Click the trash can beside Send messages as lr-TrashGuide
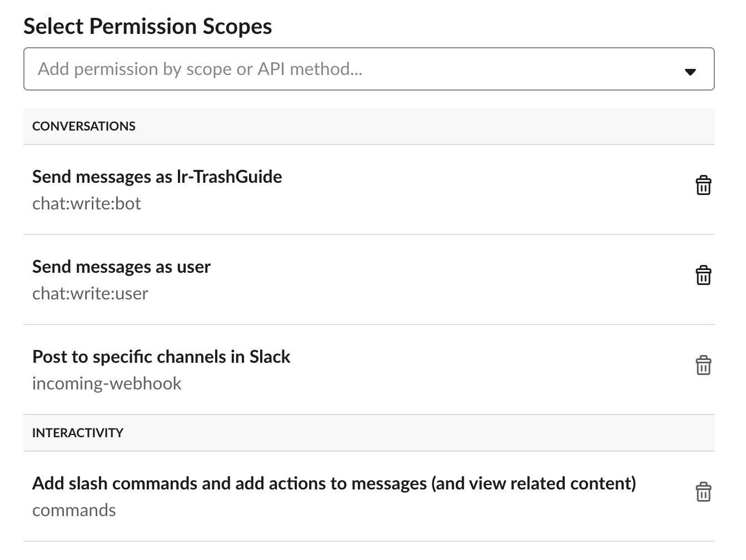 coord(703,186)
